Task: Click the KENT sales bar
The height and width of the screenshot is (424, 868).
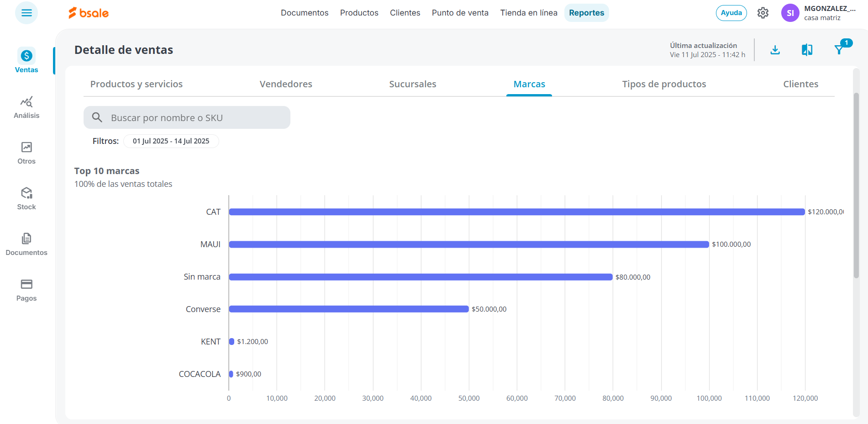Action: click(231, 341)
